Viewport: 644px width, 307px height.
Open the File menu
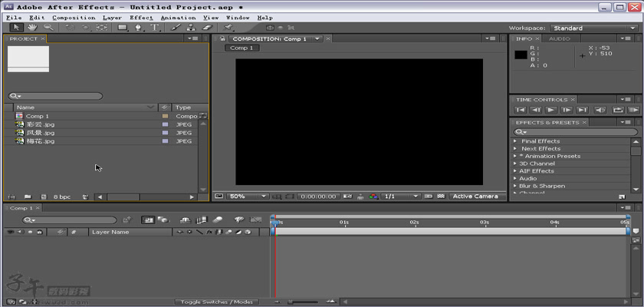14,18
